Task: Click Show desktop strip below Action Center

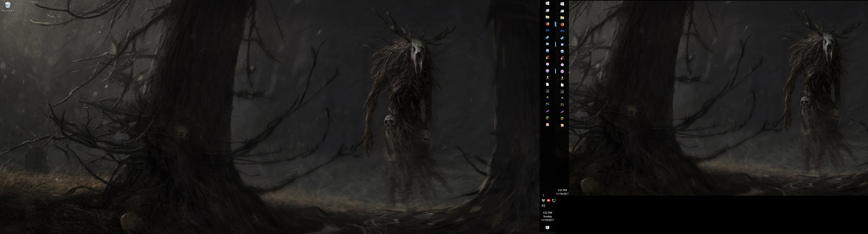Action: [x=547, y=233]
